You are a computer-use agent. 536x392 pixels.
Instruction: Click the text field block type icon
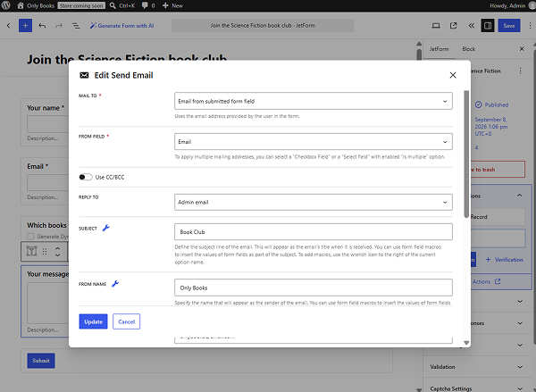click(32, 251)
